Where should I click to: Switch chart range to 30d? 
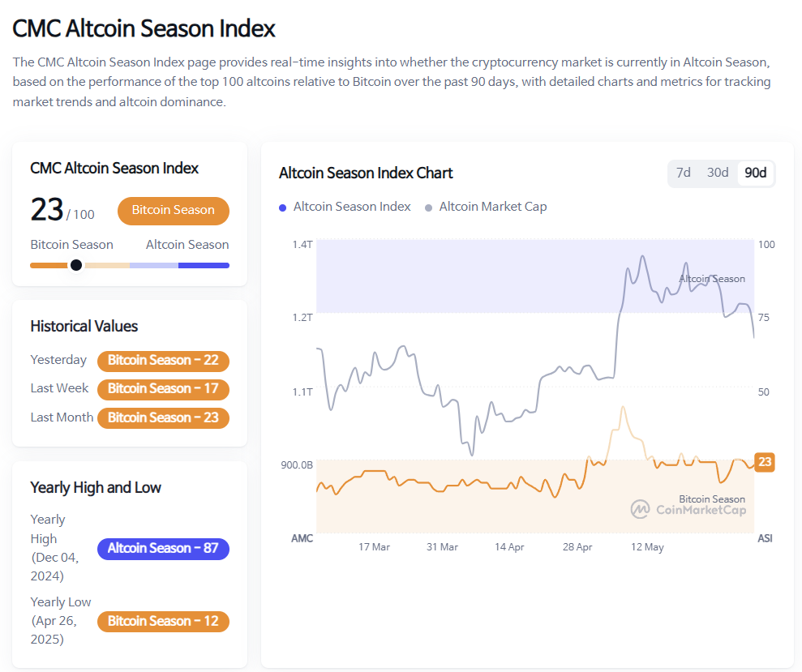718,173
